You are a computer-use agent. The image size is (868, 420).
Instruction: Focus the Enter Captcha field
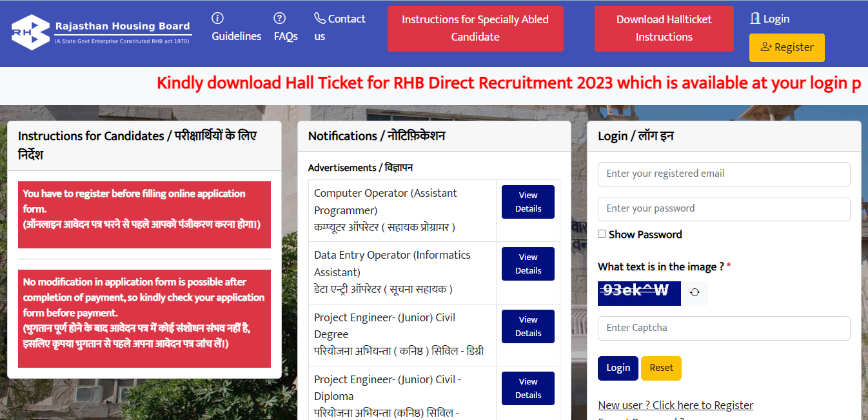click(724, 328)
